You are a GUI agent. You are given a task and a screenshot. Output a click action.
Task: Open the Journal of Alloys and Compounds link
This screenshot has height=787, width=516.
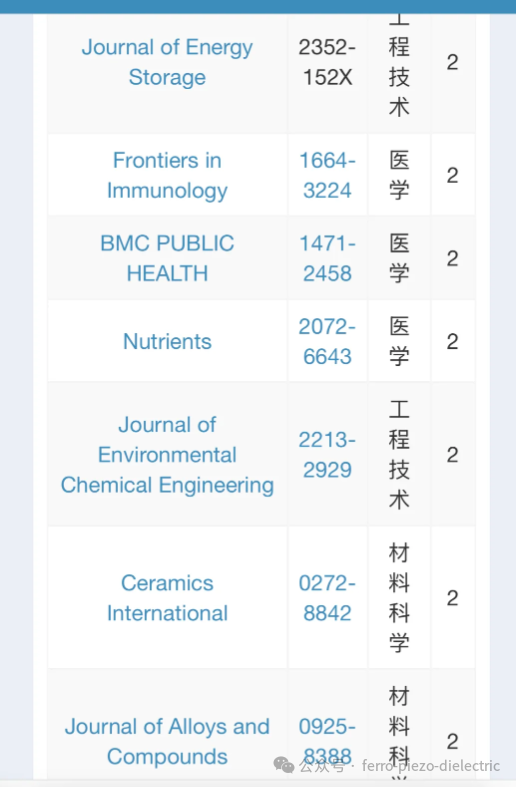[x=167, y=741]
